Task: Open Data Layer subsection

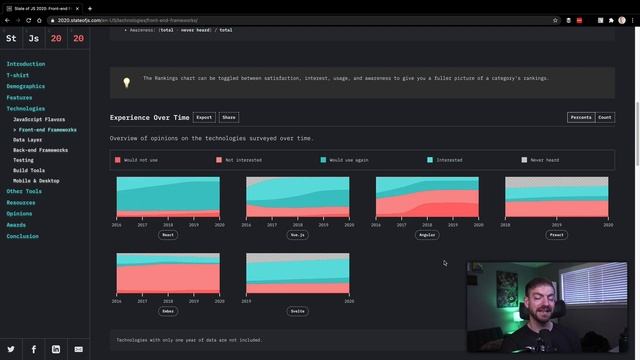Action: [x=27, y=140]
